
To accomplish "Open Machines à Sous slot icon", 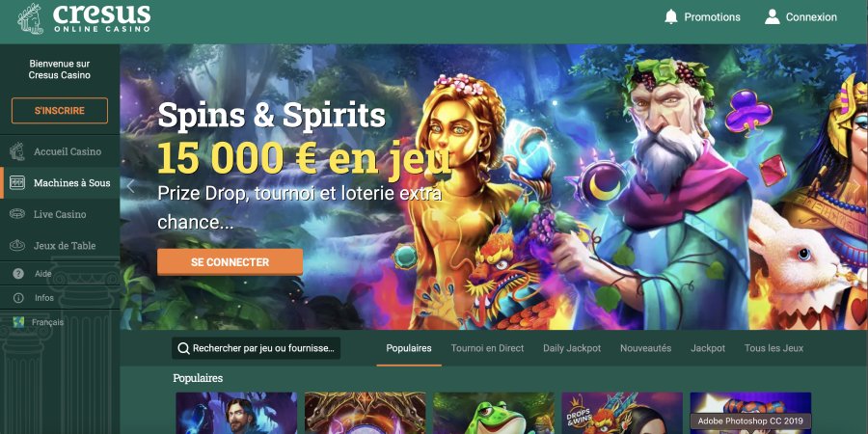I will 17,182.
